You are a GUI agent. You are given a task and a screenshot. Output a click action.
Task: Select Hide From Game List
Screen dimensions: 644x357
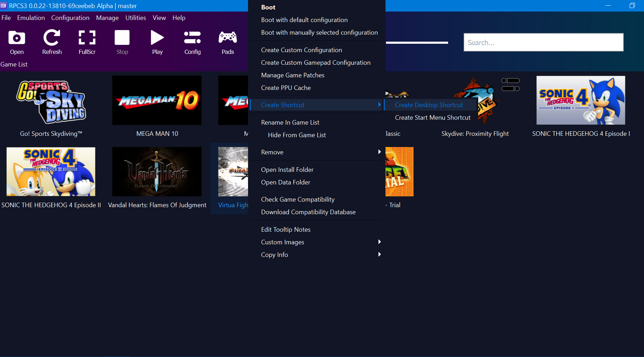tap(297, 135)
